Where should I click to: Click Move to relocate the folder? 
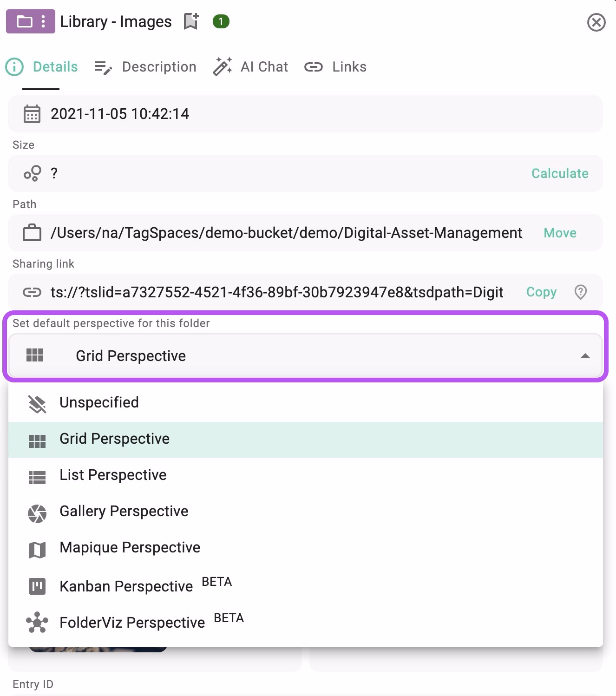click(x=559, y=233)
